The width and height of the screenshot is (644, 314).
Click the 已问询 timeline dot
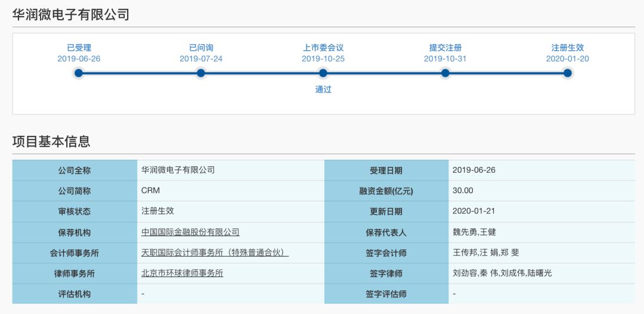[201, 73]
